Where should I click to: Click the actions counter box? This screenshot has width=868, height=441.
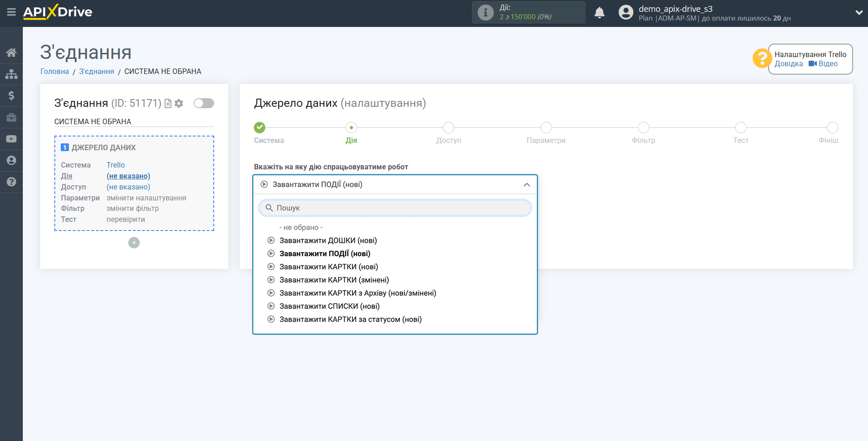pyautogui.click(x=528, y=12)
